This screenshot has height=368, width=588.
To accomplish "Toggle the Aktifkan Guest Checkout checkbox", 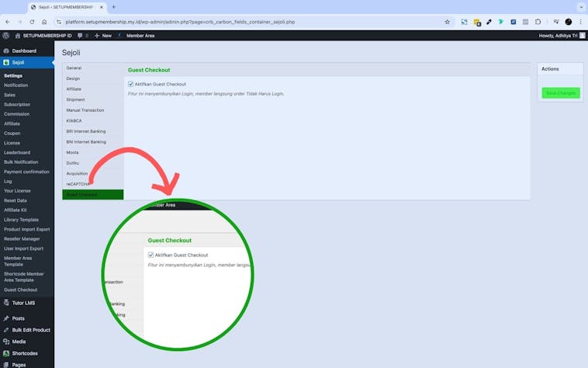I will click(130, 84).
